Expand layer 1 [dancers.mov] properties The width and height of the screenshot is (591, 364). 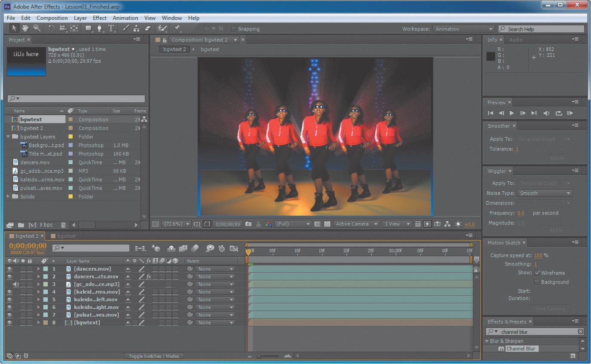click(x=38, y=269)
